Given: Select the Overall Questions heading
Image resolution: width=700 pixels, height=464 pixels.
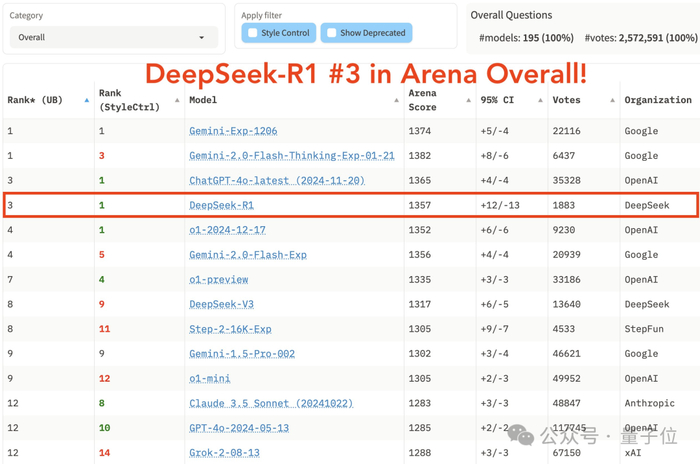Looking at the screenshot, I should point(511,15).
